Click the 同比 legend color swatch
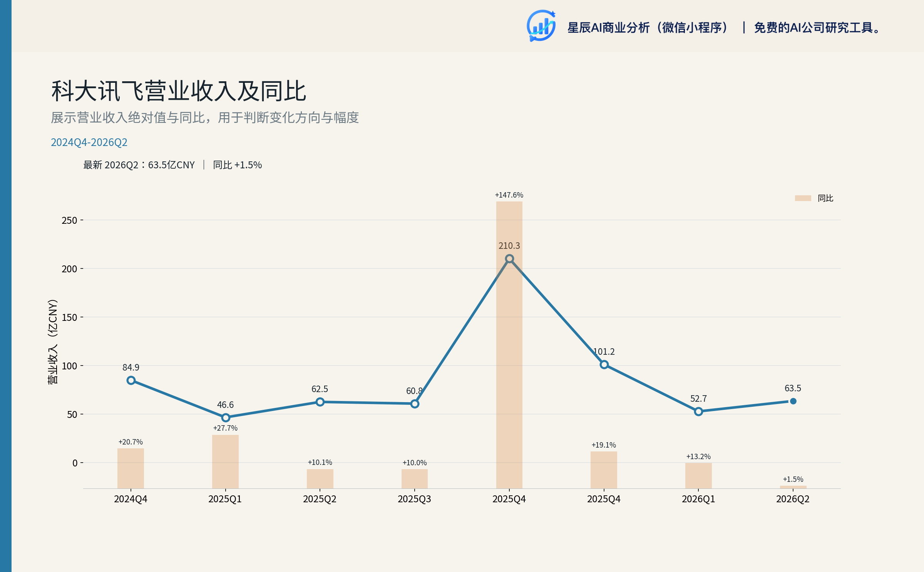Screen dimensions: 924x572 coord(803,198)
